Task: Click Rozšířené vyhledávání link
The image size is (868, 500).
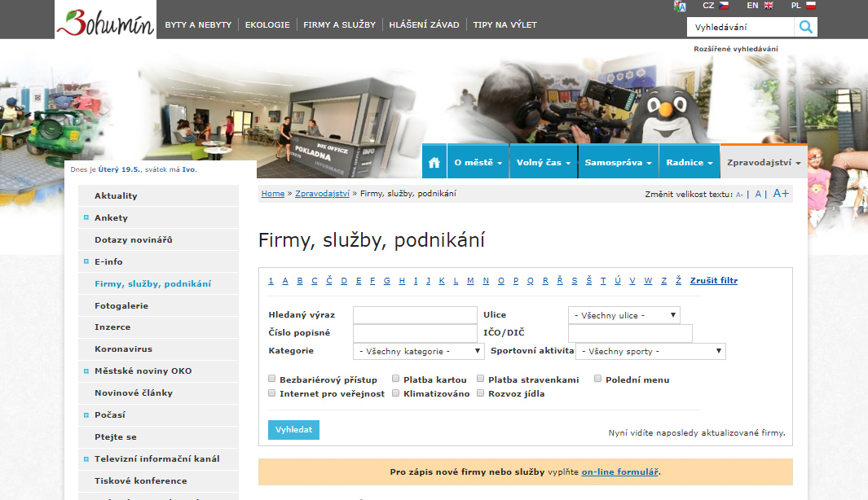Action: [x=736, y=49]
